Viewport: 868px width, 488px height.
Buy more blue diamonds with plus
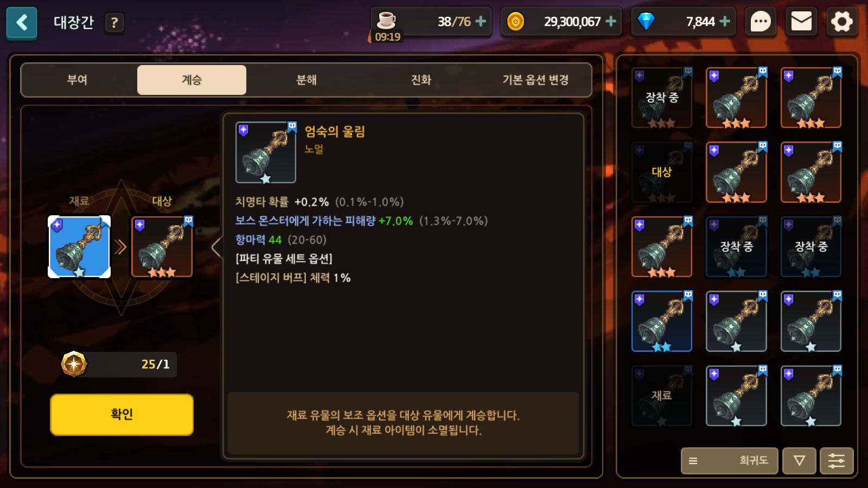[x=725, y=21]
